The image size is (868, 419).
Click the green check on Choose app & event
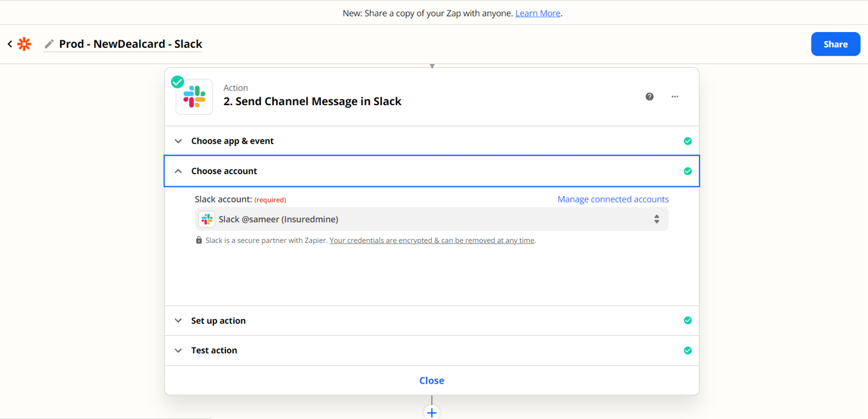687,141
